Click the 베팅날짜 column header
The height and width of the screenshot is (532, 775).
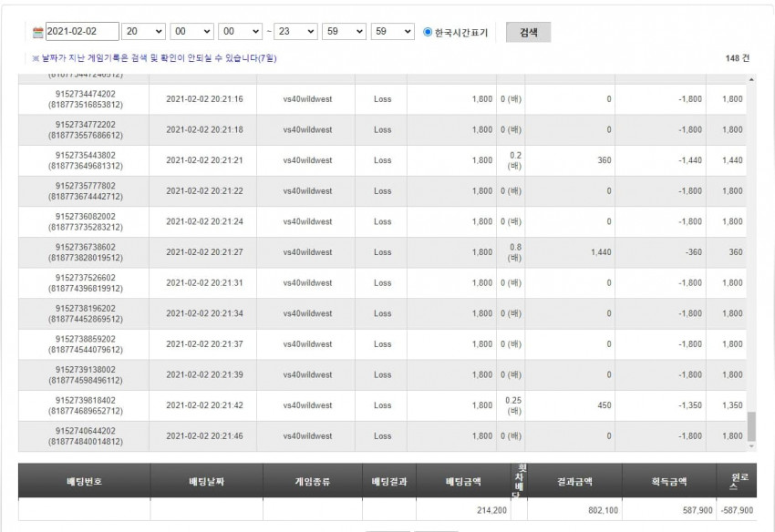pos(207,481)
